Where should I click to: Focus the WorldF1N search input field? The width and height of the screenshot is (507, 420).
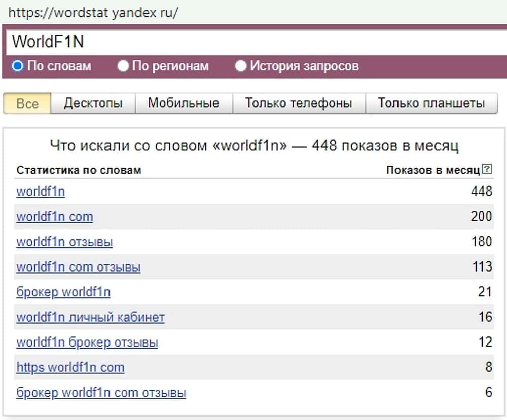coord(257,42)
